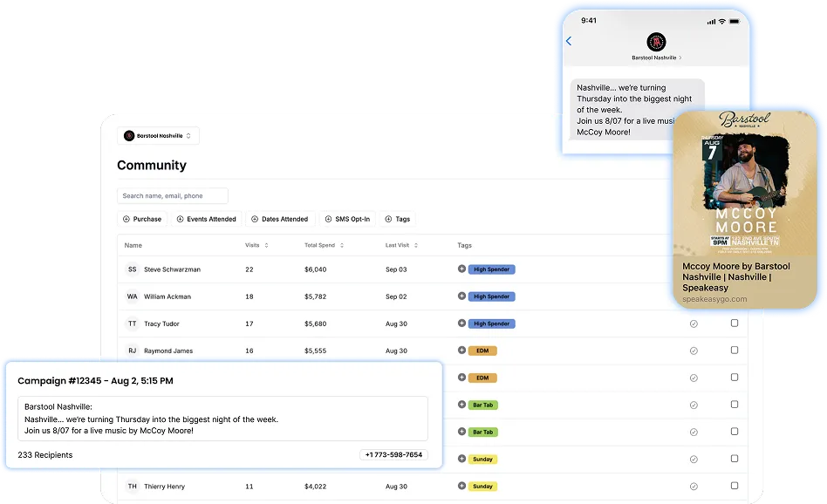Click the blue High Spender tag on Steve Schwarzman
Viewport: 827px width, 504px height.
490,269
